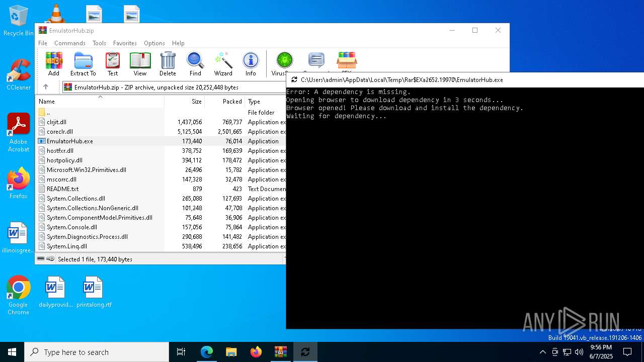Open the Help menu
Screen dimensions: 644x362
[x=178, y=43]
